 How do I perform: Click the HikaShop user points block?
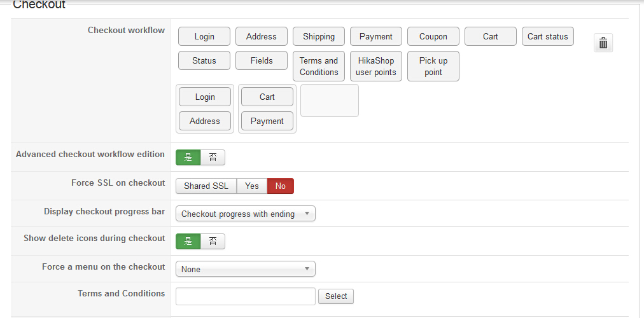tap(376, 66)
